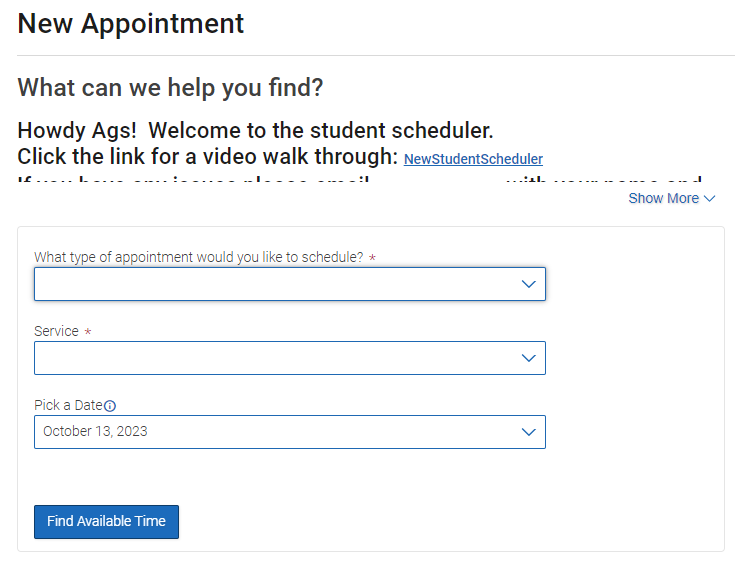Click the required asterisk after appointment type question
735x566 pixels.
(x=372, y=258)
